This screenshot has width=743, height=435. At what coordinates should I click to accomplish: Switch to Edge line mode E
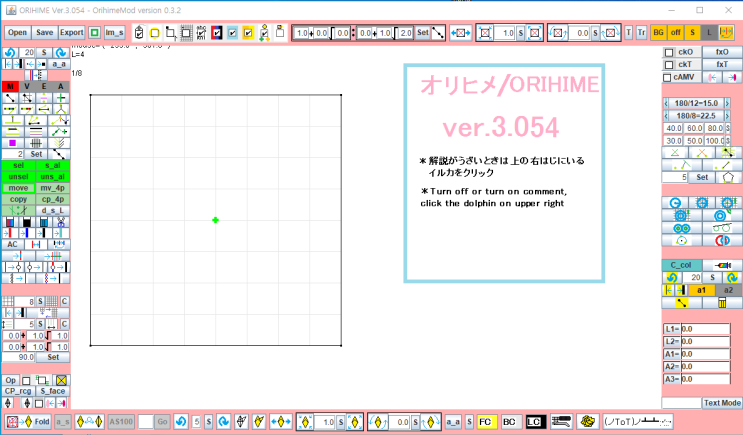pos(44,86)
